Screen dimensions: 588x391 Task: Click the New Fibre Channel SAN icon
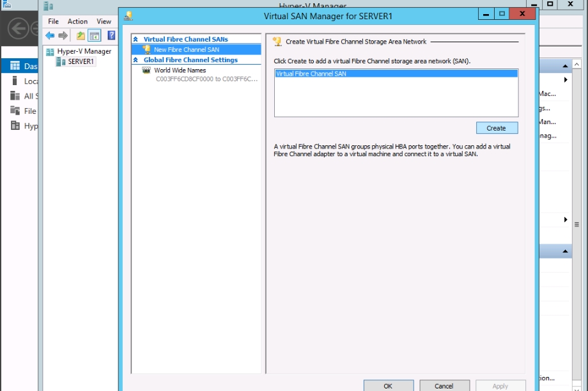coord(146,49)
